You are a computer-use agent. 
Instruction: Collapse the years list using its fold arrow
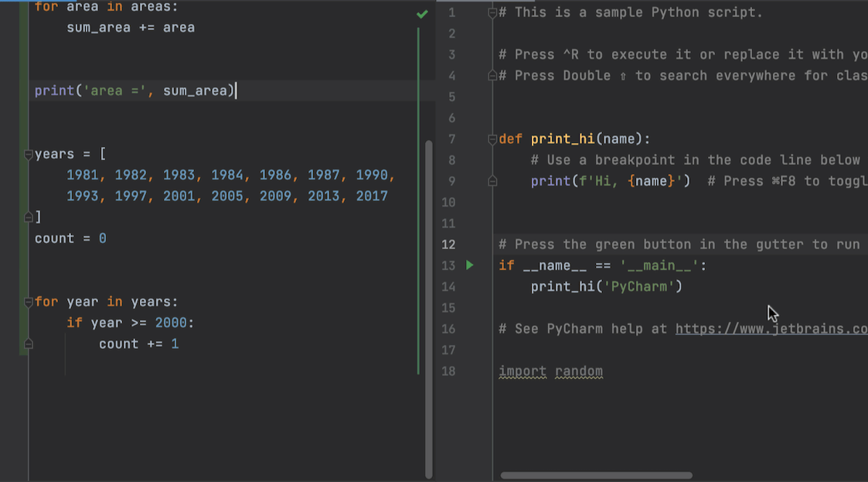27,153
